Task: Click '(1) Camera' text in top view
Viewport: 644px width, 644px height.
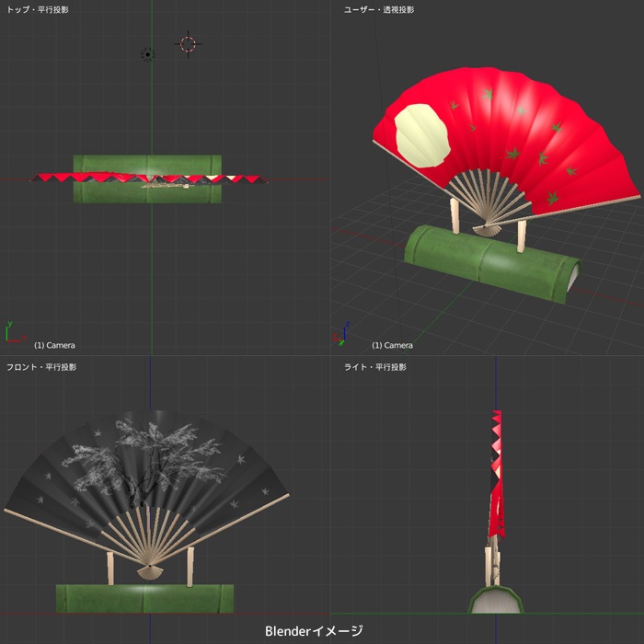Action: 54,345
